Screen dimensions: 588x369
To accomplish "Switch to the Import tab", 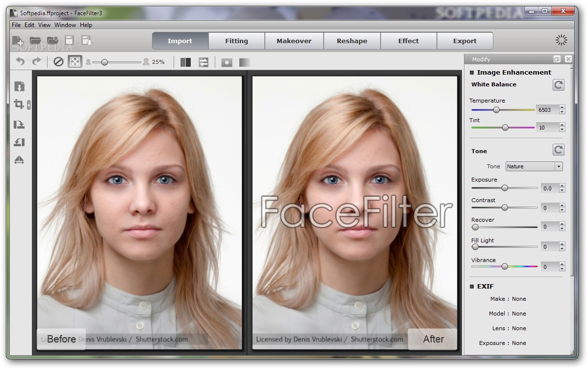I will click(180, 41).
